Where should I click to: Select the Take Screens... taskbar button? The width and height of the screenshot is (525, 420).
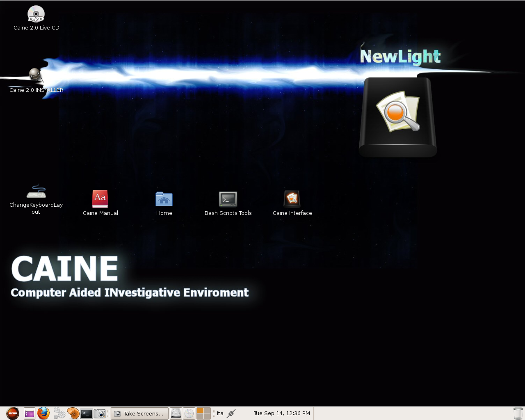coord(139,413)
